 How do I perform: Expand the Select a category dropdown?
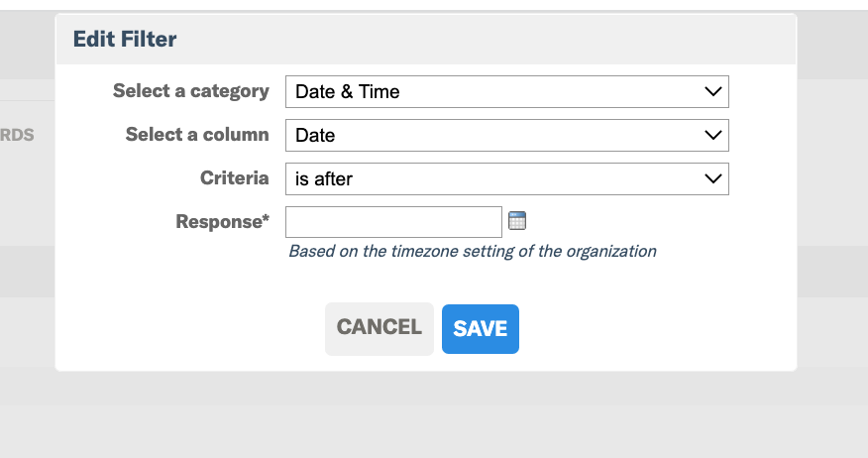click(x=507, y=92)
